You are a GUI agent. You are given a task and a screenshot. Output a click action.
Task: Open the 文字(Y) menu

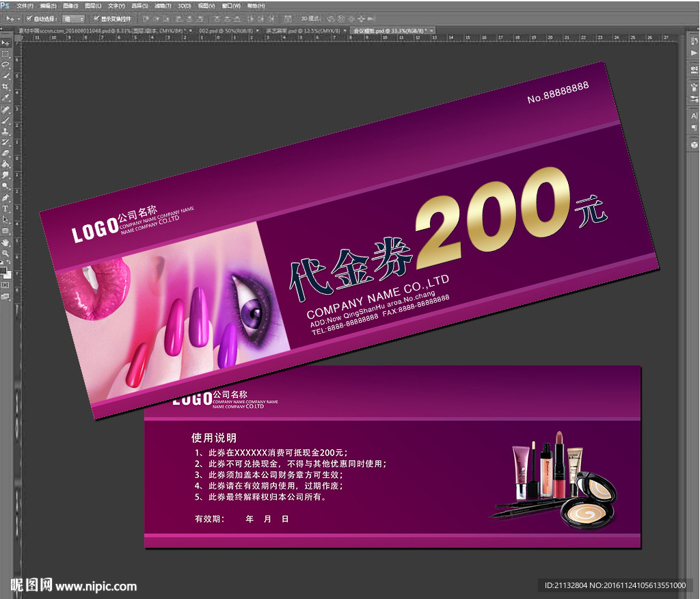tap(116, 5)
